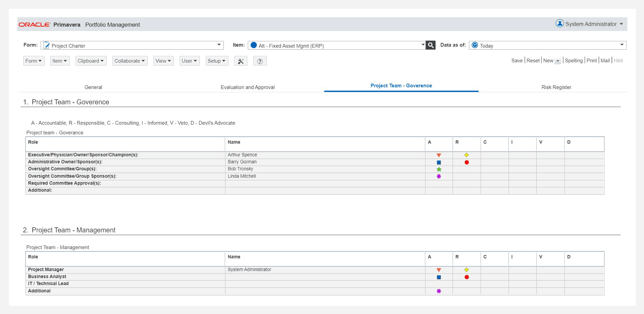Click the red triangle in Arthur Spence row
Viewport: 644px width, 314px height.
(439, 155)
